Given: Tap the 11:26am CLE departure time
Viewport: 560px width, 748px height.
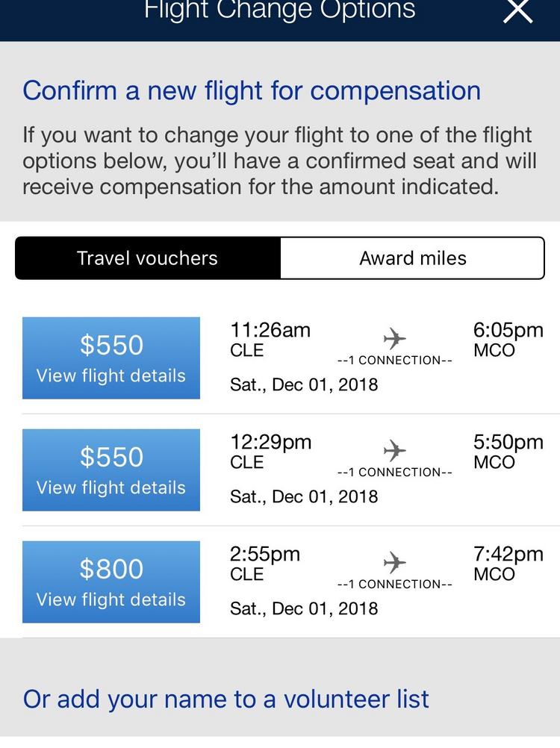Looking at the screenshot, I should pyautogui.click(x=270, y=331).
